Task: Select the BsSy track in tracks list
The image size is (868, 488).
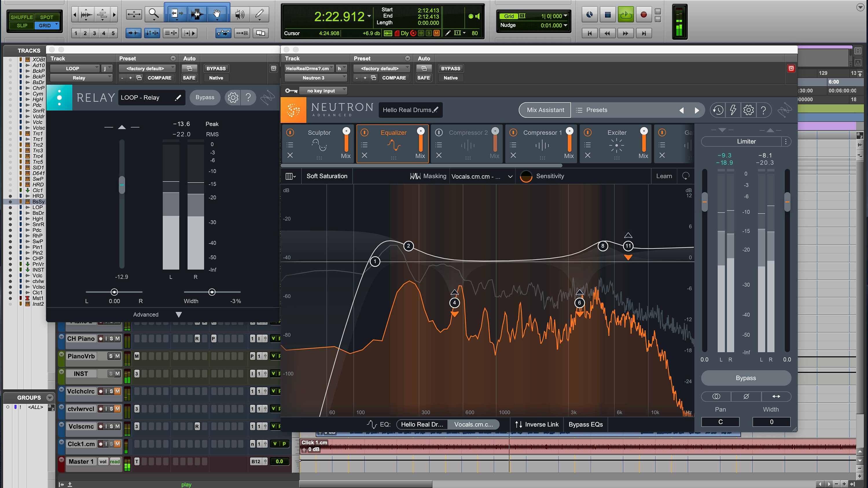Action: (x=38, y=201)
